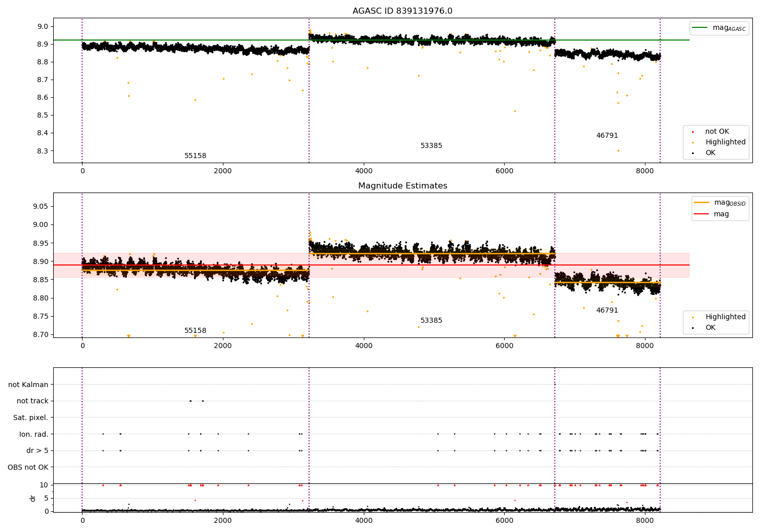Click the 9.0 tick on top y-axis
This screenshot has width=760, height=532.
point(43,27)
